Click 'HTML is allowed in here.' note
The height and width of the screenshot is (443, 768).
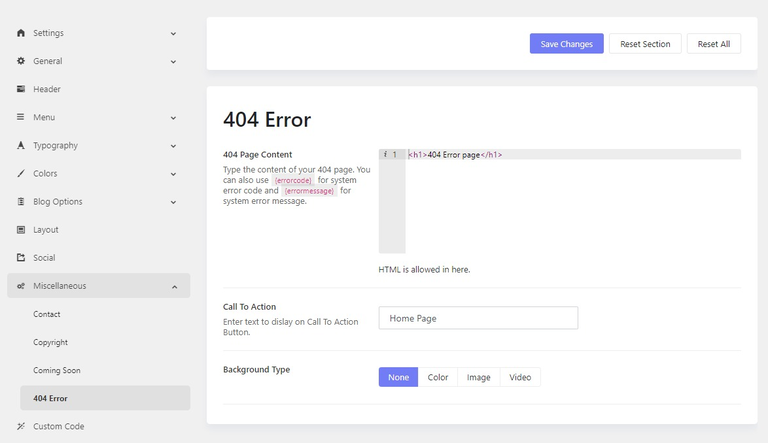pyautogui.click(x=424, y=270)
